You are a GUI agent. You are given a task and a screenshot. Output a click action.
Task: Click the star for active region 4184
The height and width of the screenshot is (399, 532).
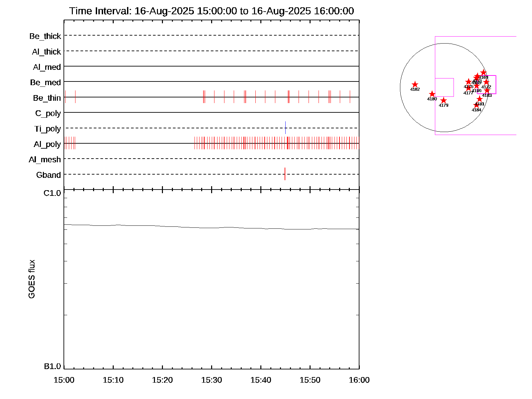pyautogui.click(x=476, y=105)
